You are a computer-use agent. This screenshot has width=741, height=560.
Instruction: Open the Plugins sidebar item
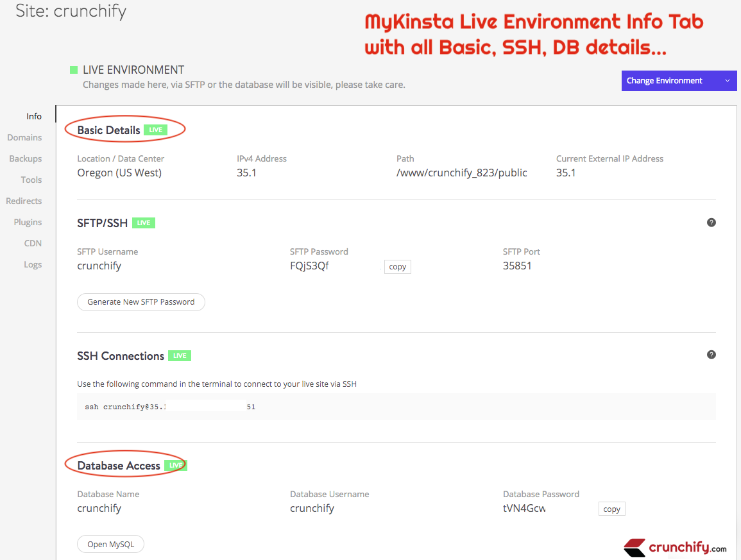(28, 222)
